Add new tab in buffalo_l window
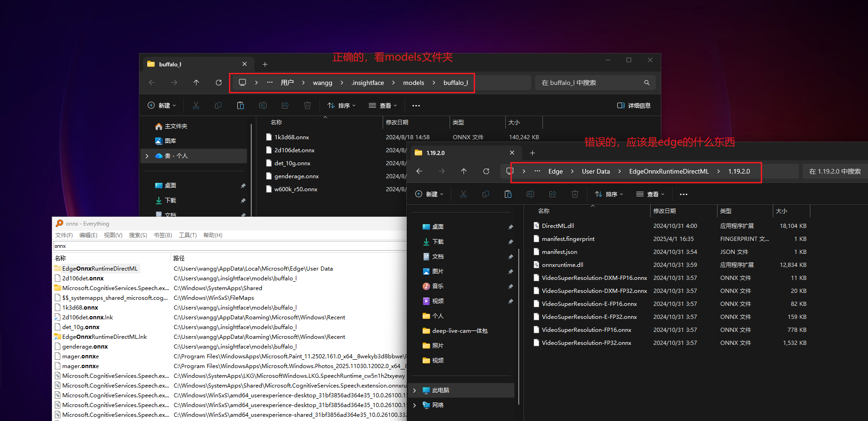 [x=265, y=64]
